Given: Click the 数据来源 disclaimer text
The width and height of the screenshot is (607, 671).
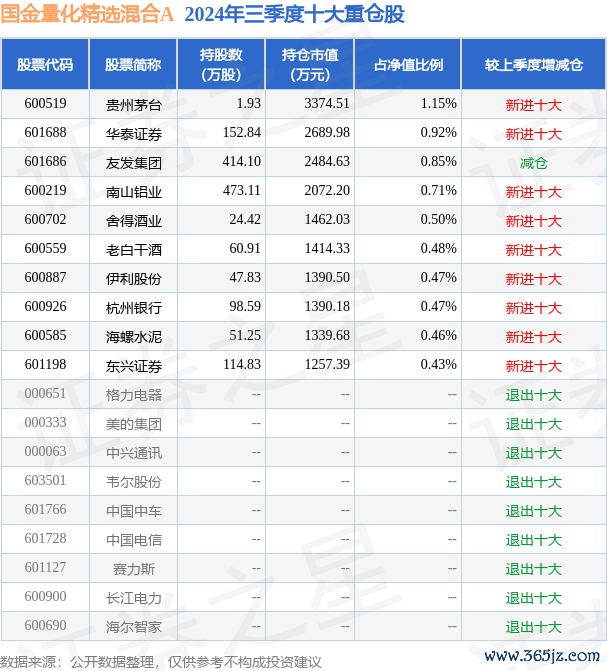Looking at the screenshot, I should [x=161, y=662].
